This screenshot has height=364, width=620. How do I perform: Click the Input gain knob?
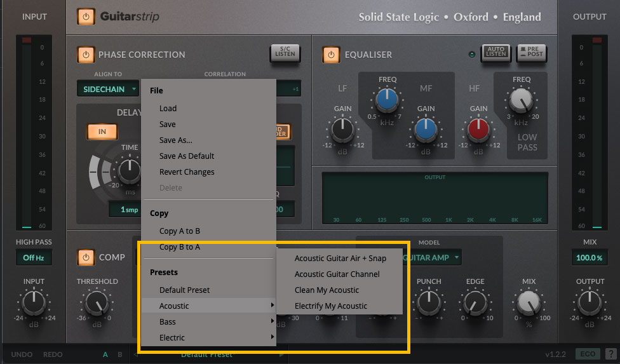(x=34, y=302)
